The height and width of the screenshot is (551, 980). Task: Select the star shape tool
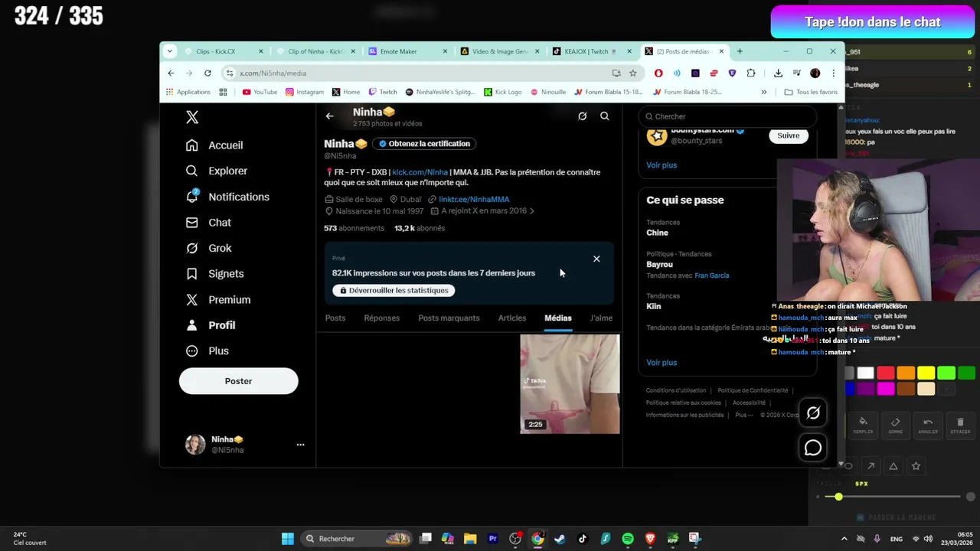coord(916,466)
